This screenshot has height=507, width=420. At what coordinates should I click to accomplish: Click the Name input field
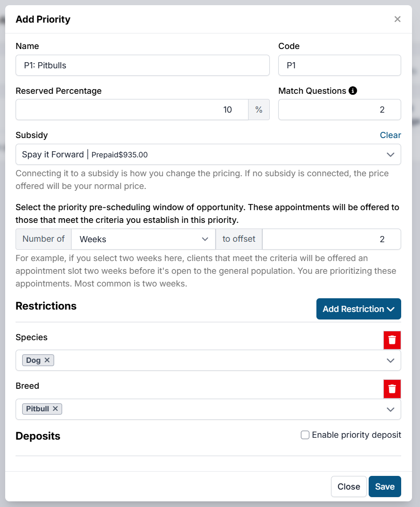click(142, 65)
